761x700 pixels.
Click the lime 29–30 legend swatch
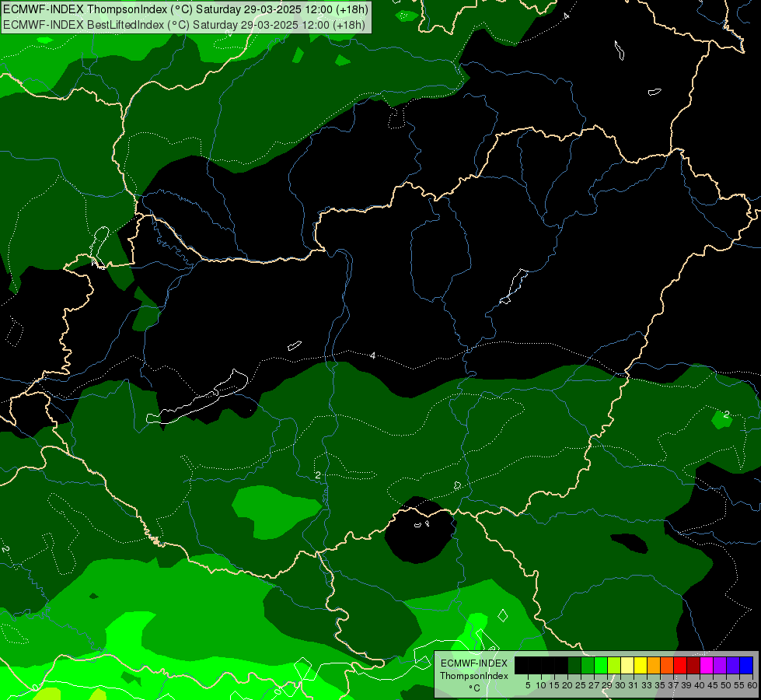[x=614, y=665]
